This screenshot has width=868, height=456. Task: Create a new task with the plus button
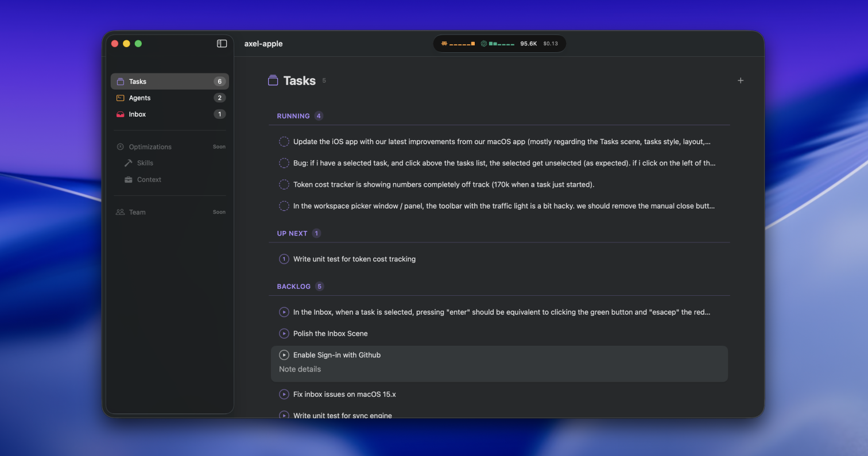pyautogui.click(x=741, y=80)
